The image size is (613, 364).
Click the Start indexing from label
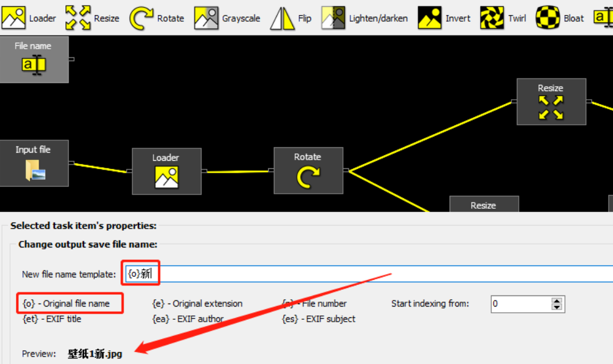[430, 304]
